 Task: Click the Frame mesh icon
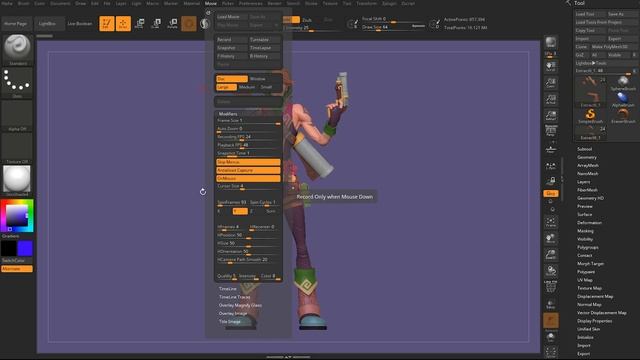(551, 222)
